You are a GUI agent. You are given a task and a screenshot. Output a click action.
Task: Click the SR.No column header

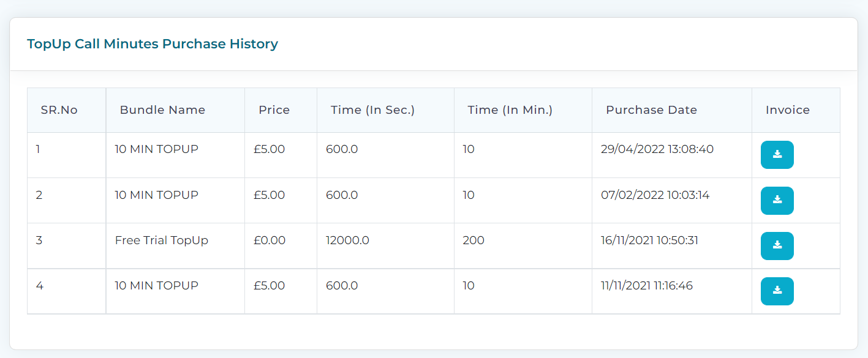click(59, 110)
